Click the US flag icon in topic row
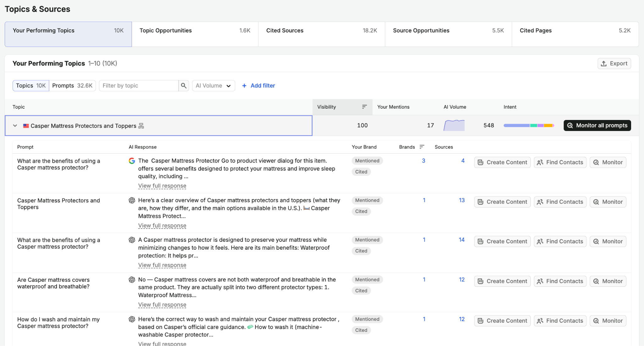644x346 pixels. coord(26,126)
